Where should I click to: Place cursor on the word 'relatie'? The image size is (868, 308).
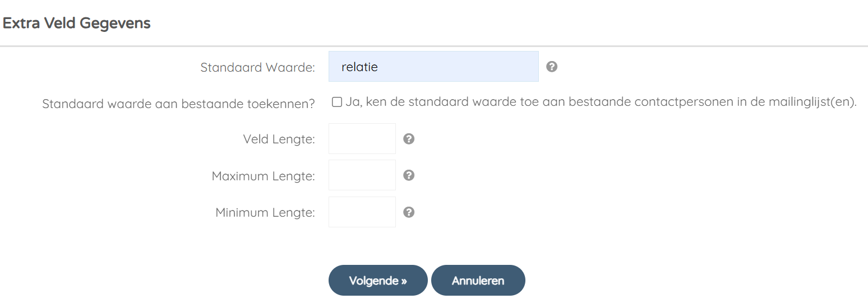(359, 67)
